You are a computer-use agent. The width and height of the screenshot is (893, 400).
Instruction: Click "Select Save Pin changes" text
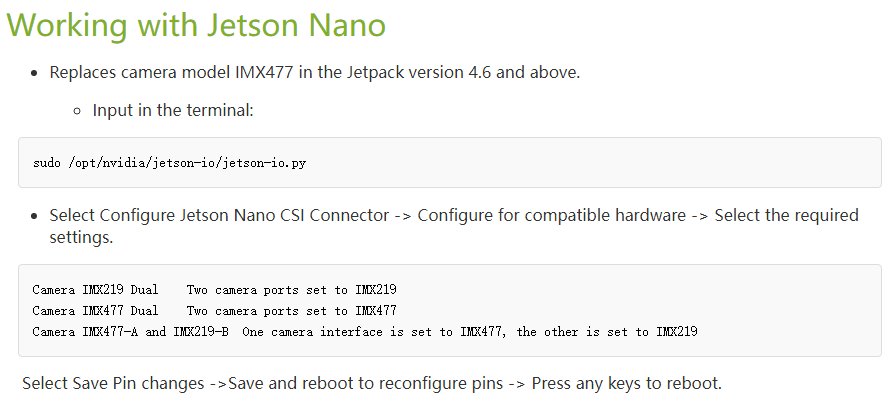pyautogui.click(x=113, y=383)
